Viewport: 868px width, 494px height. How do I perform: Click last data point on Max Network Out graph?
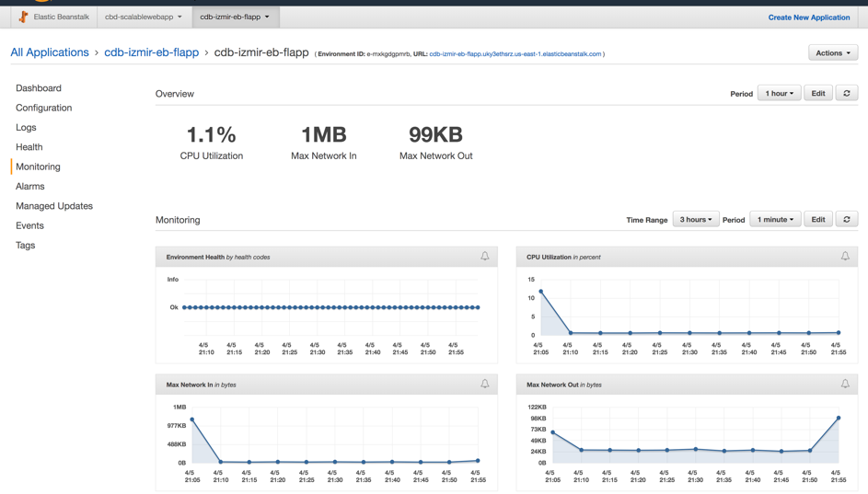(x=839, y=419)
